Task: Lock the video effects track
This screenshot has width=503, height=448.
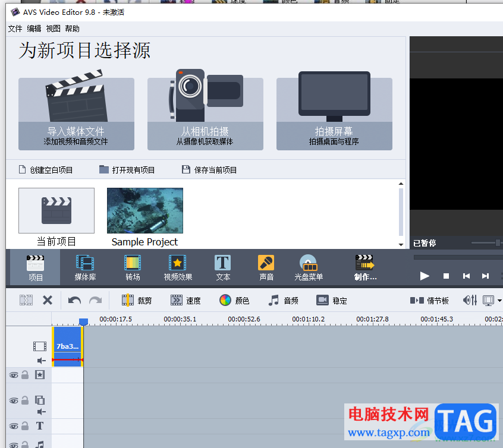Action: pyautogui.click(x=25, y=374)
